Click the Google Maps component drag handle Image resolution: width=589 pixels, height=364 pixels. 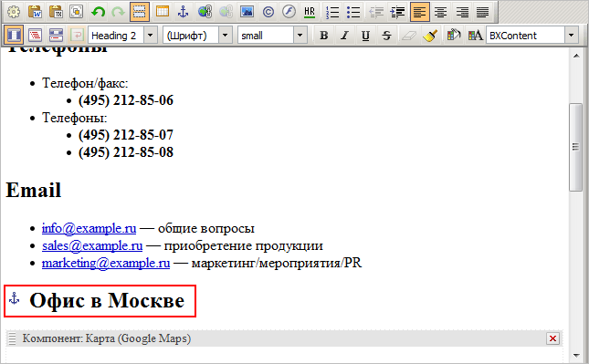pyautogui.click(x=13, y=338)
